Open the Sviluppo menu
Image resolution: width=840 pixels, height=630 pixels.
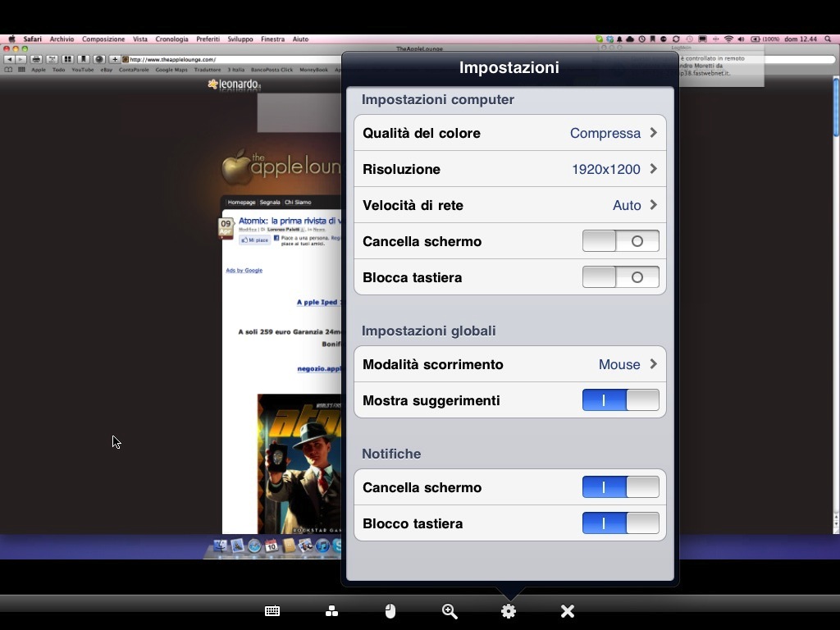tap(240, 39)
